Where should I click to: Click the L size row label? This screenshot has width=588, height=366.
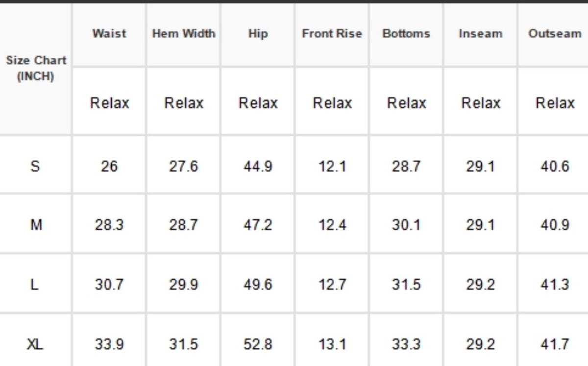click(x=34, y=284)
